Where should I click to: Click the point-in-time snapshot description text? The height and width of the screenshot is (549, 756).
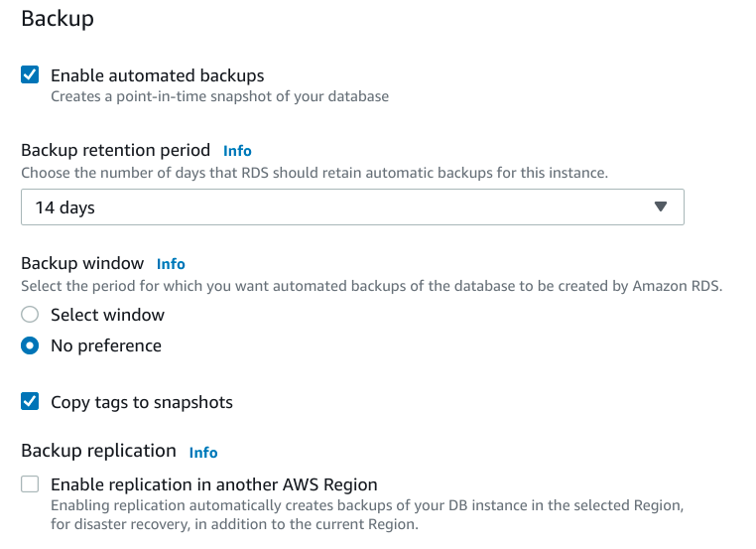tap(219, 96)
